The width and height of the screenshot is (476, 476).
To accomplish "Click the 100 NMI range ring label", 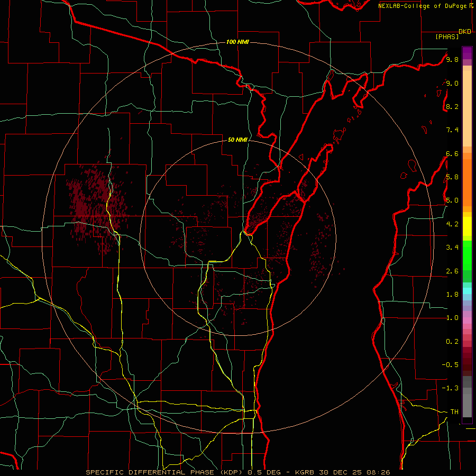I will [237, 42].
